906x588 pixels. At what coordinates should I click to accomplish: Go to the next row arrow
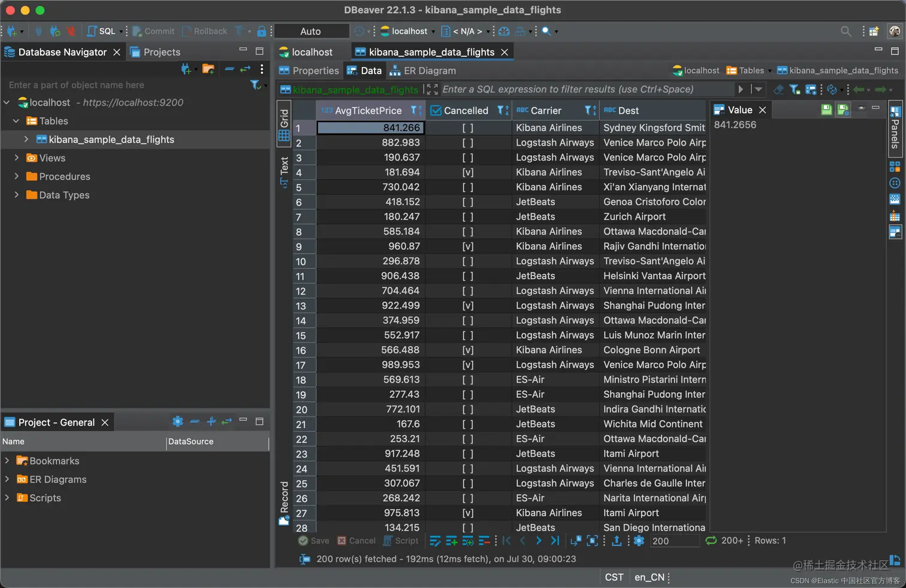[539, 541]
